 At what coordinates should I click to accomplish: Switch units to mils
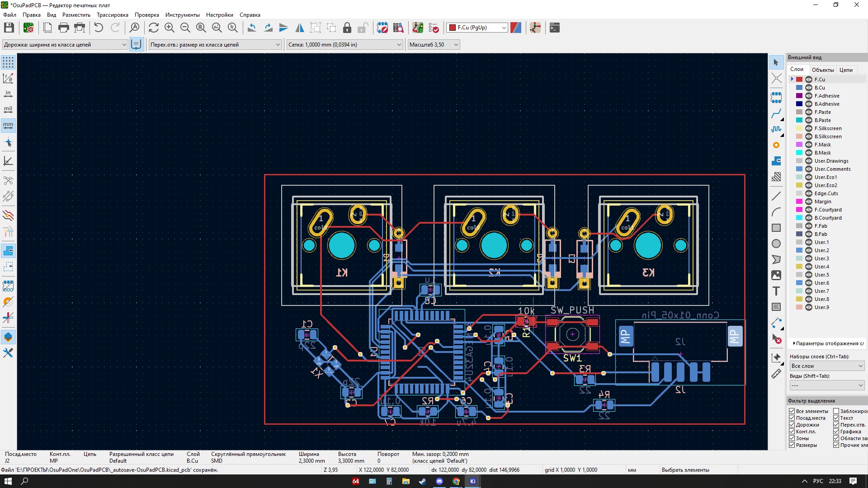8,110
